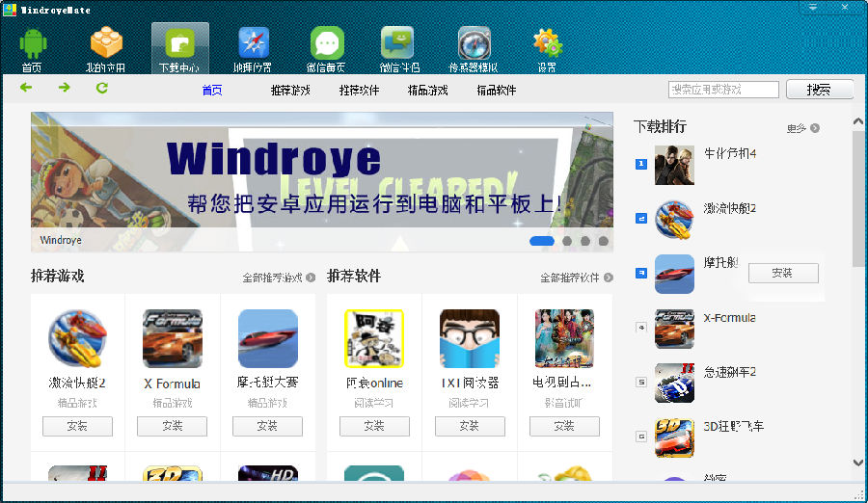This screenshot has height=503, width=868.
Task: Select the third banner carousel dot
Action: [585, 241]
